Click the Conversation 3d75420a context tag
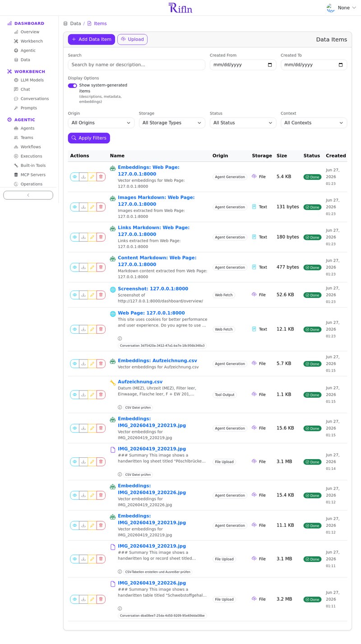The image size is (361, 644). tap(162, 346)
